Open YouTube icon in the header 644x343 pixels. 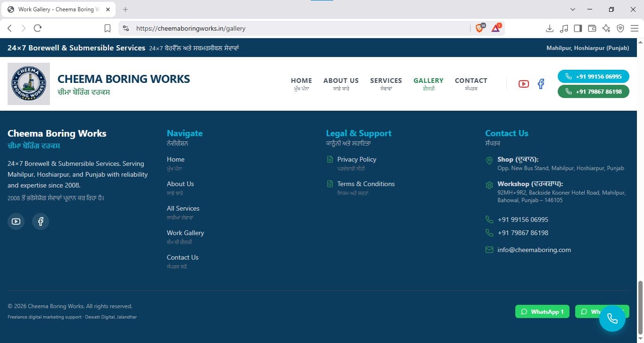point(523,84)
